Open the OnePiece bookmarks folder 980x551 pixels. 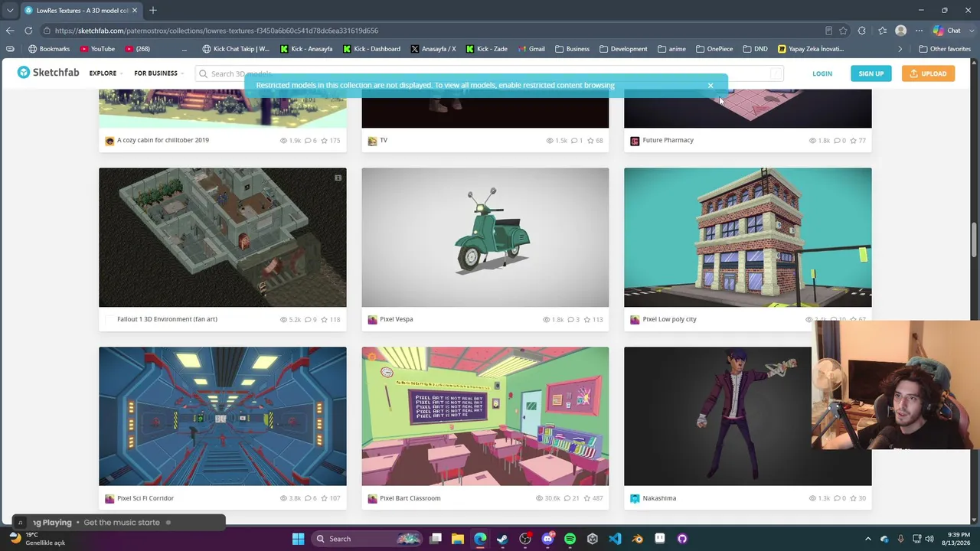tap(714, 49)
